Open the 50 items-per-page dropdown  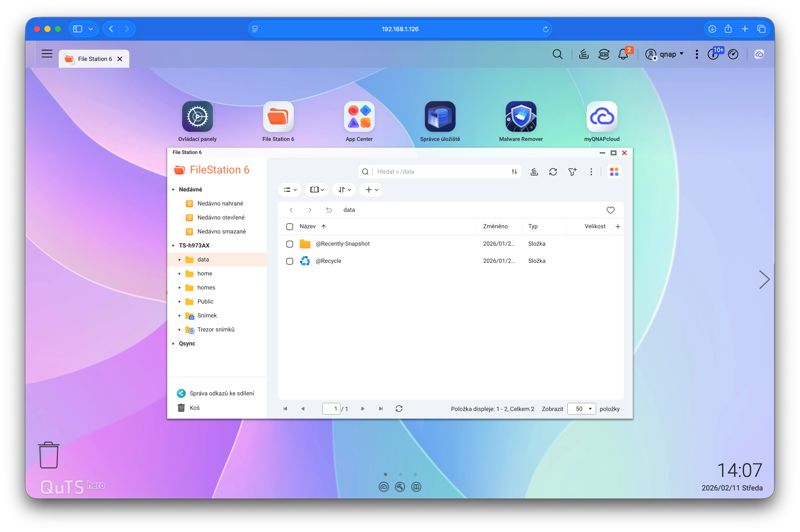tap(581, 409)
